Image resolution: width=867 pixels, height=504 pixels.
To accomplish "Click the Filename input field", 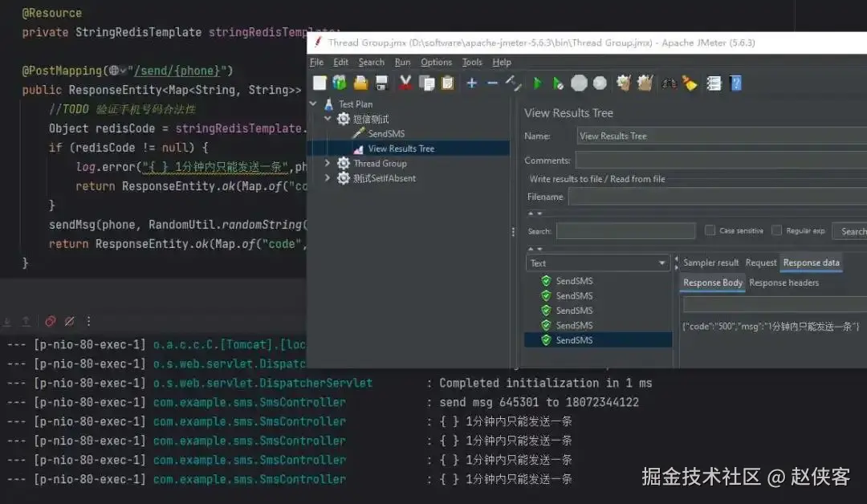I will pyautogui.click(x=717, y=197).
